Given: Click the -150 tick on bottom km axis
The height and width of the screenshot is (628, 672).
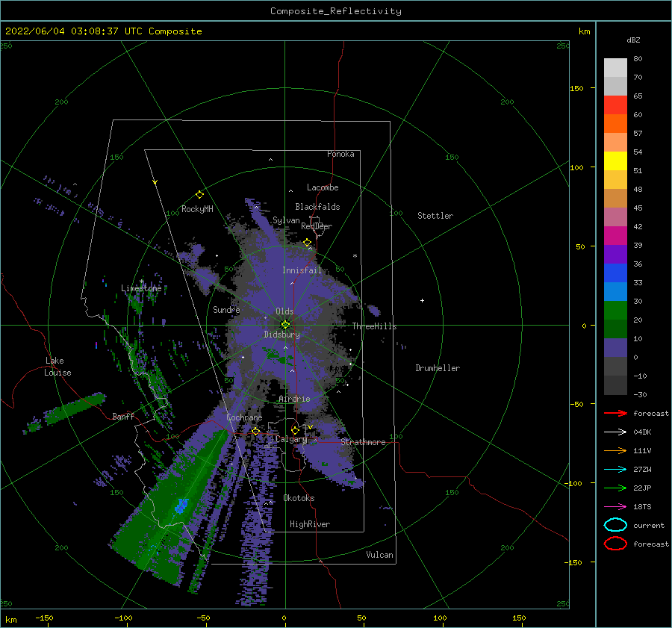Looking at the screenshot, I should (44, 618).
